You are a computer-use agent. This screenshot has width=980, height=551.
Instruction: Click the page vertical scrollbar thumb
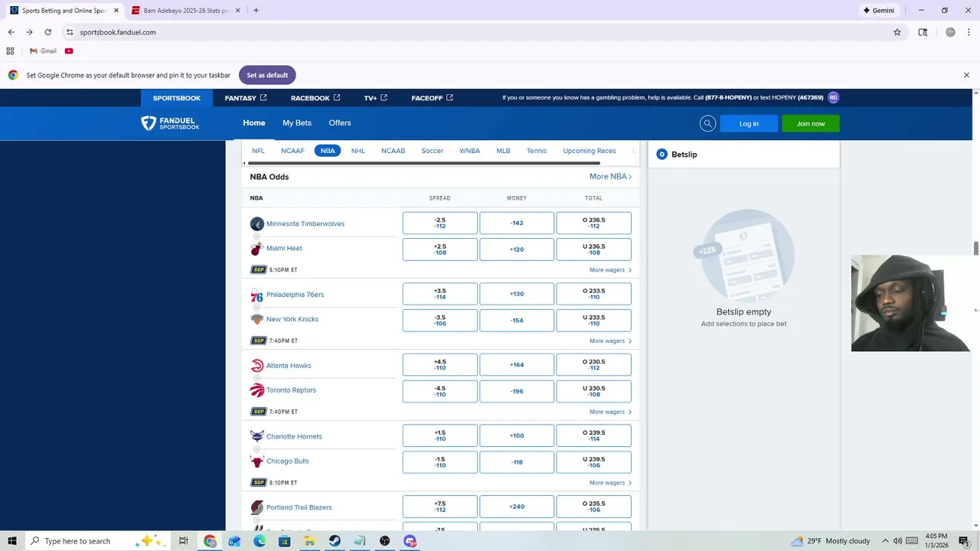[975, 249]
